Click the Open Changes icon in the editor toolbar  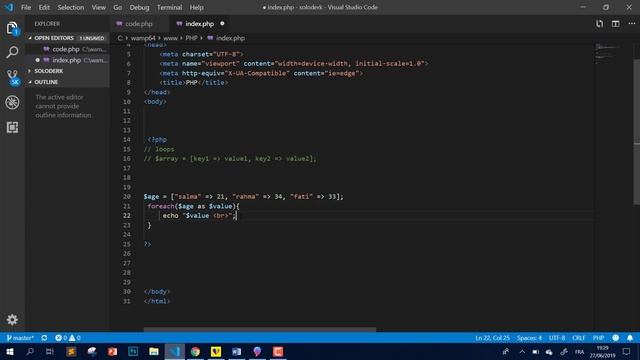[599, 24]
